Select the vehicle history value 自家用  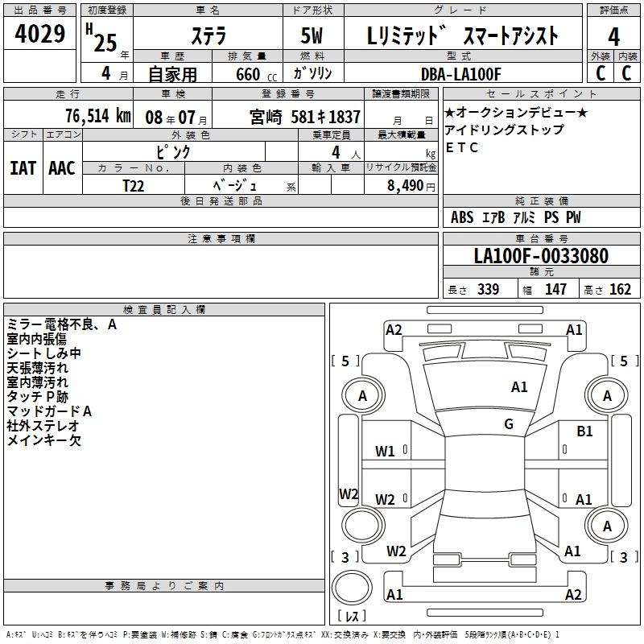(x=172, y=74)
